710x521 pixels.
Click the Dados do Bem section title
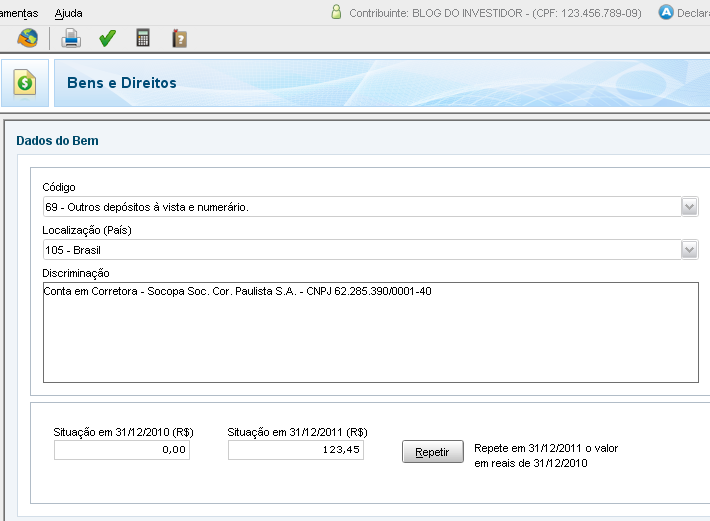(58, 141)
